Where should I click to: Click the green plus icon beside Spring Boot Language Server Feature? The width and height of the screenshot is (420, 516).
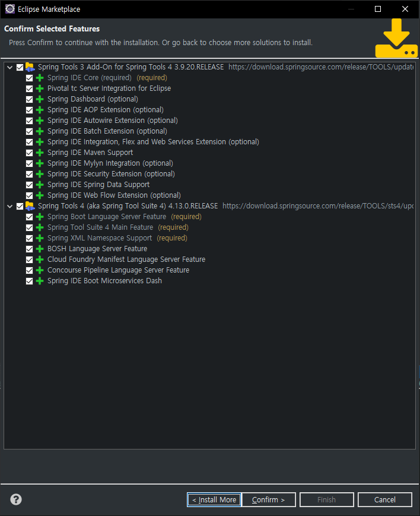pos(40,217)
